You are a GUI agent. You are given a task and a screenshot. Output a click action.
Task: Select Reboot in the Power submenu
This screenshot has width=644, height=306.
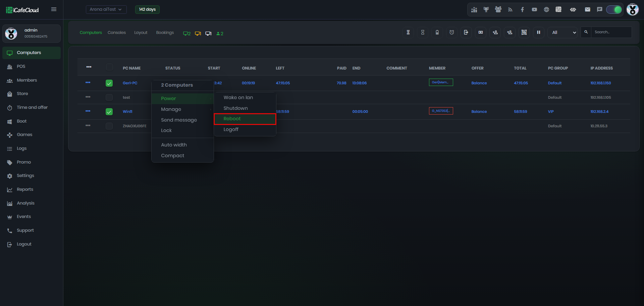[x=245, y=119]
